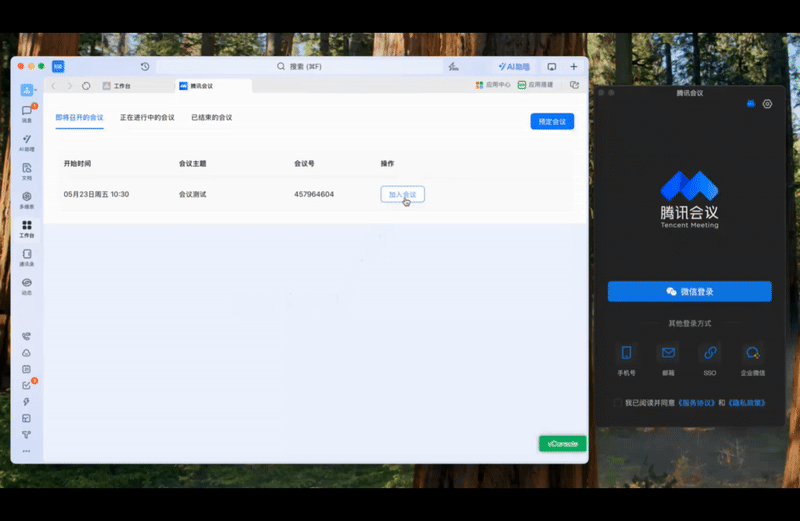Choose SSO login in Tencent Meeting
This screenshot has width=800, height=521.
tap(710, 360)
